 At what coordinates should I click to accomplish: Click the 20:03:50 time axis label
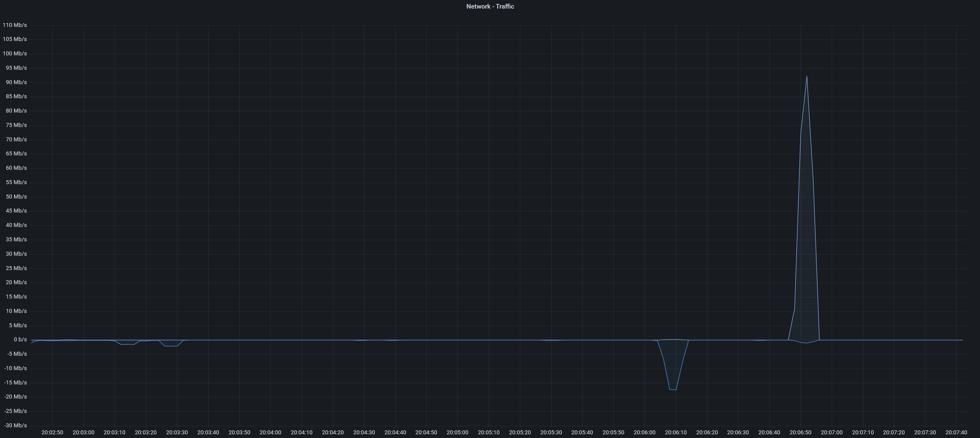pyautogui.click(x=239, y=433)
